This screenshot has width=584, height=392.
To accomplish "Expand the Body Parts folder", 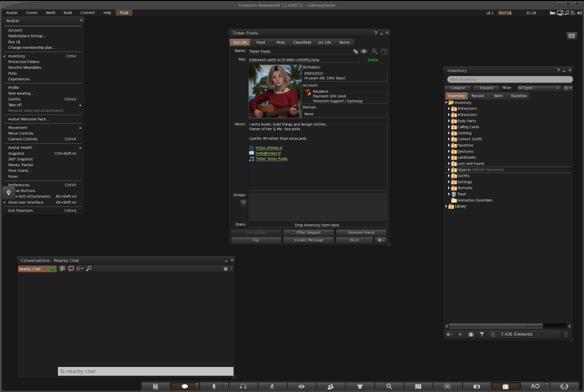I will [449, 121].
